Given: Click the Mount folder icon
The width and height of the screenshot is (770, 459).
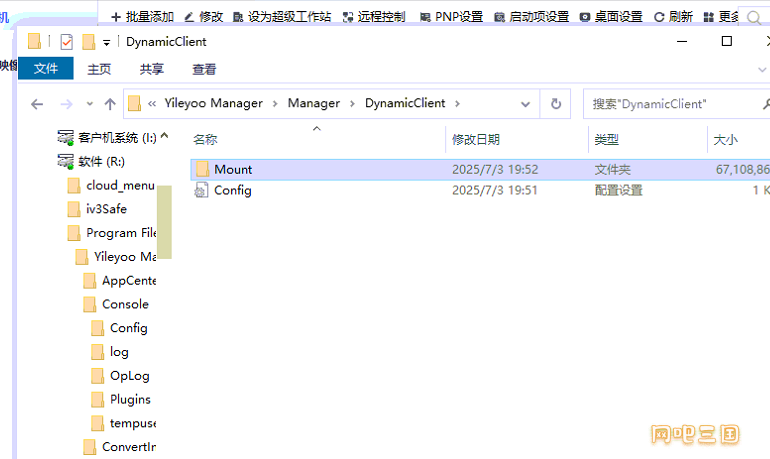Looking at the screenshot, I should [202, 169].
